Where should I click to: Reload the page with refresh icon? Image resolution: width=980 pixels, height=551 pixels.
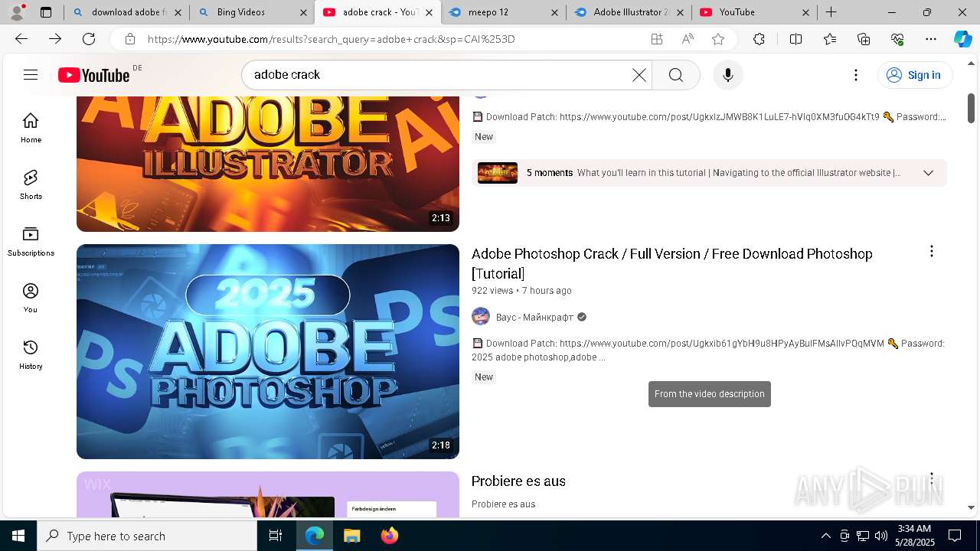(89, 39)
